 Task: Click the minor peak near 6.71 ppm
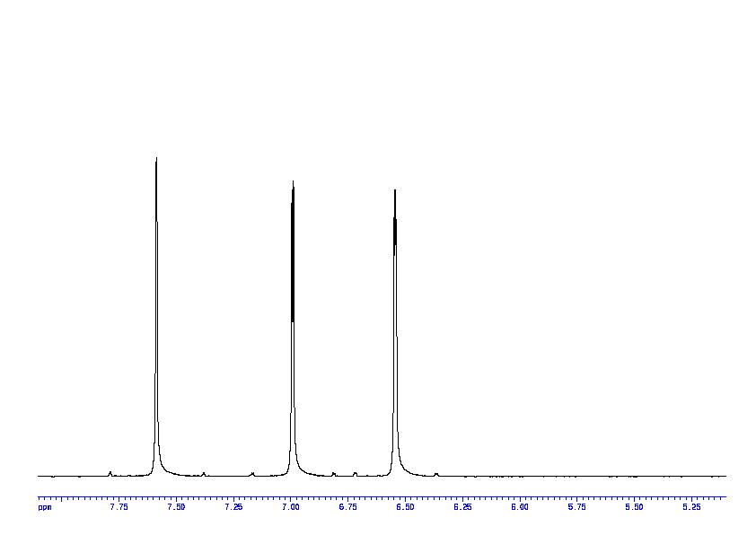356,473
